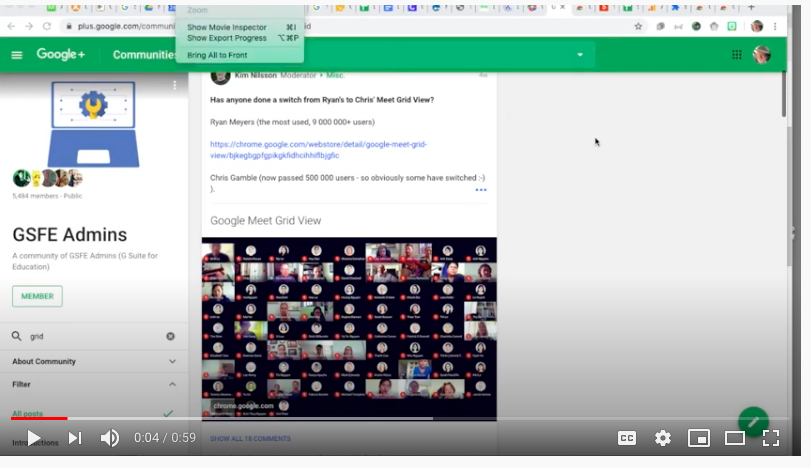The height and width of the screenshot is (468, 811).
Task: Open video settings gear
Action: (x=663, y=438)
